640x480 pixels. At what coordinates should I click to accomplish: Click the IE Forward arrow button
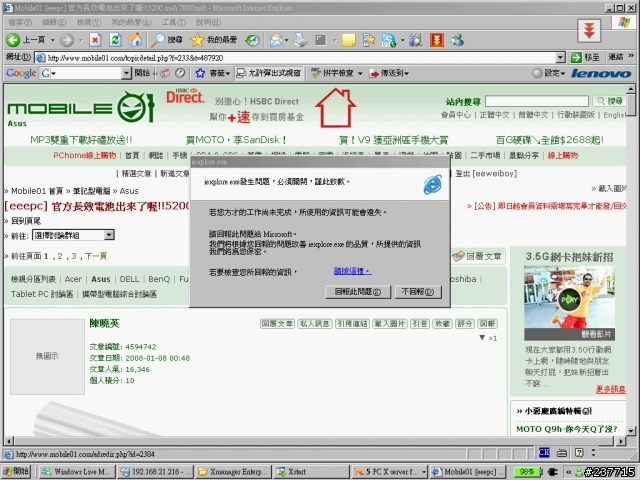click(x=67, y=40)
